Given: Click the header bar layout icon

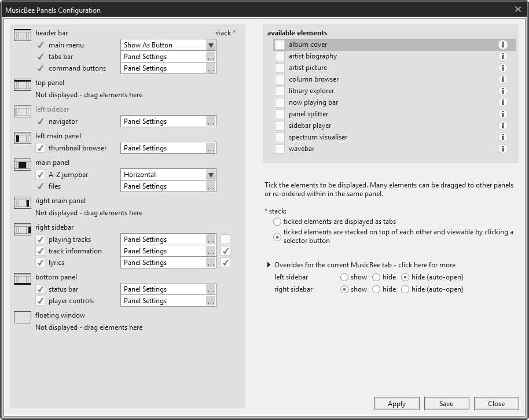Looking at the screenshot, I should pos(23,35).
